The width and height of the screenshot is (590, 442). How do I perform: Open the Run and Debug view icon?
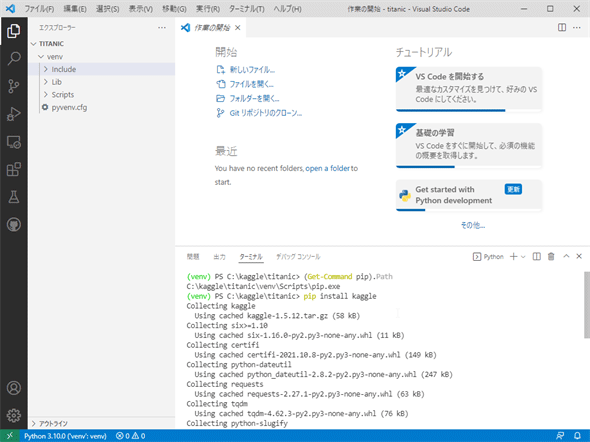click(14, 114)
